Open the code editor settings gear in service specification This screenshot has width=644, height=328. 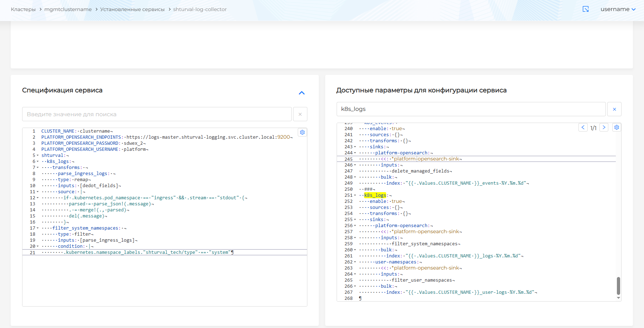click(x=302, y=132)
